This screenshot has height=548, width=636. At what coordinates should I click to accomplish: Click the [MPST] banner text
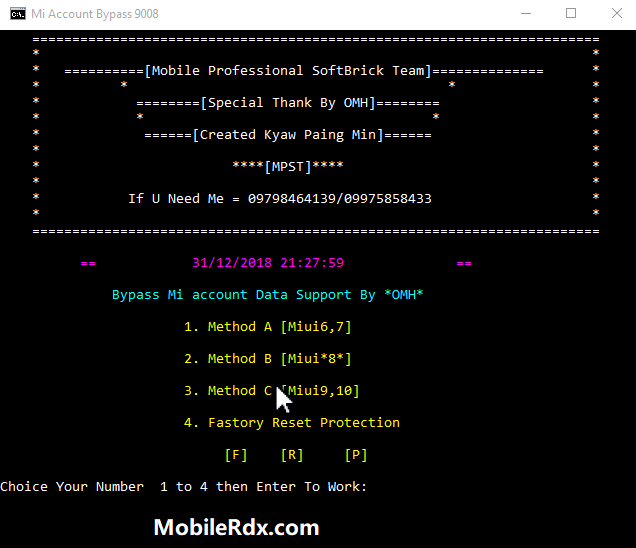click(x=288, y=167)
